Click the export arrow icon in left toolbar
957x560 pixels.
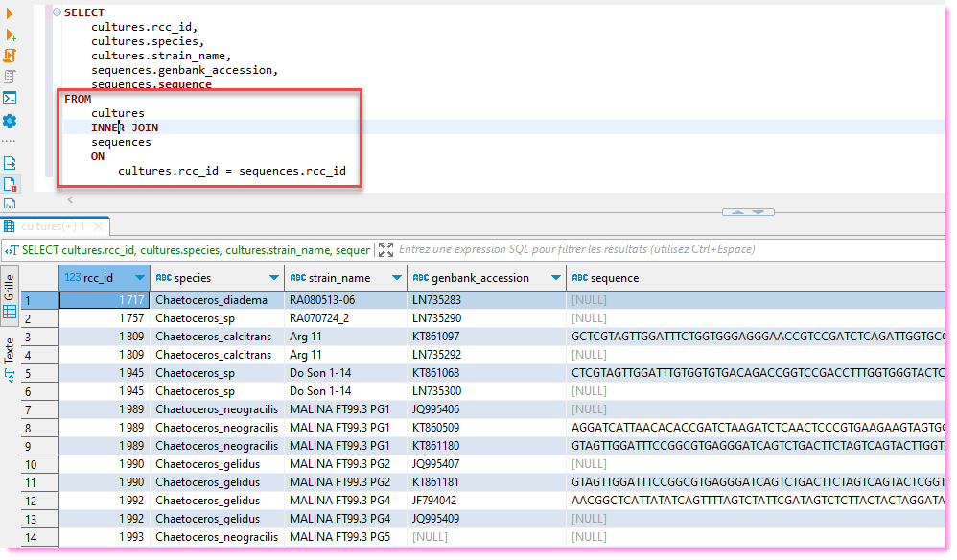click(11, 163)
